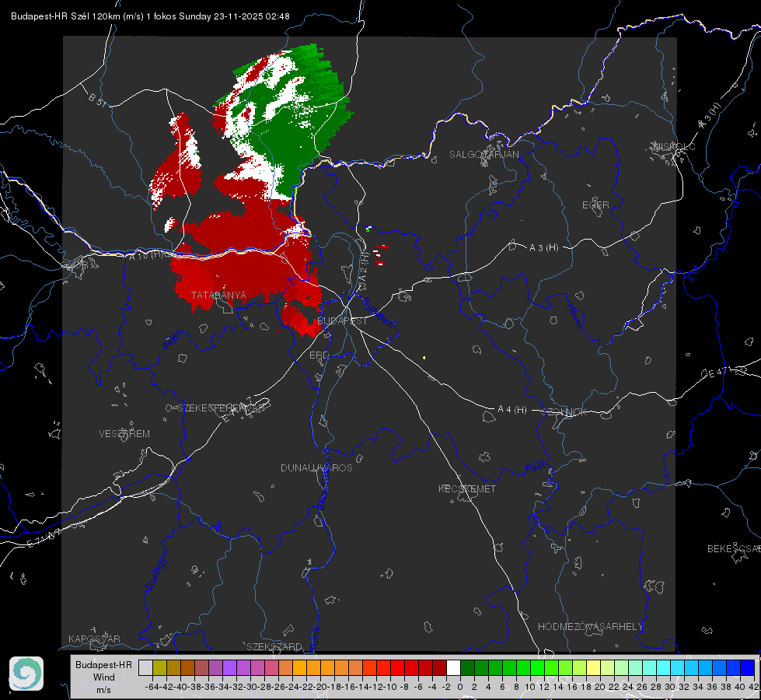The width and height of the screenshot is (761, 700).
Task: Click the TATABANYA city label
Action: tap(218, 296)
